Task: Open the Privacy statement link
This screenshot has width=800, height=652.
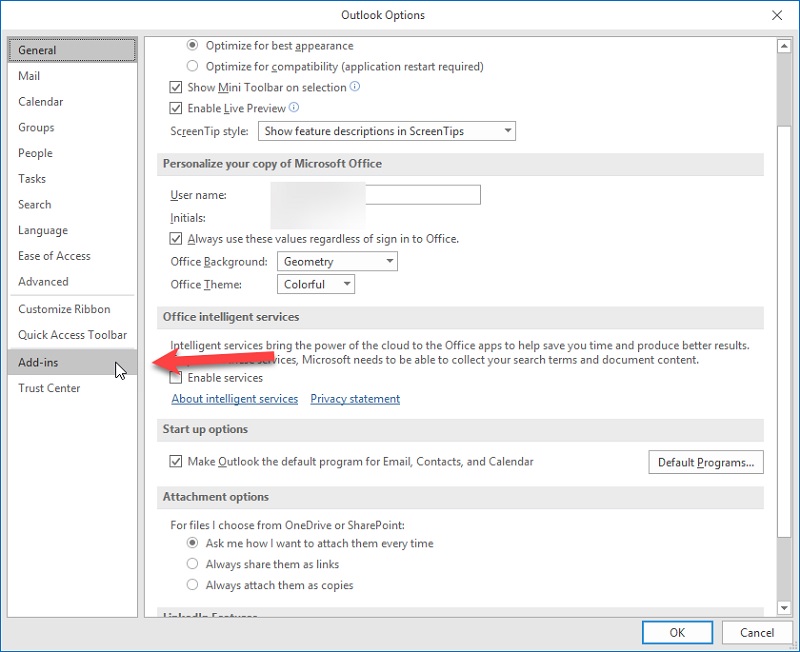Action: [355, 399]
